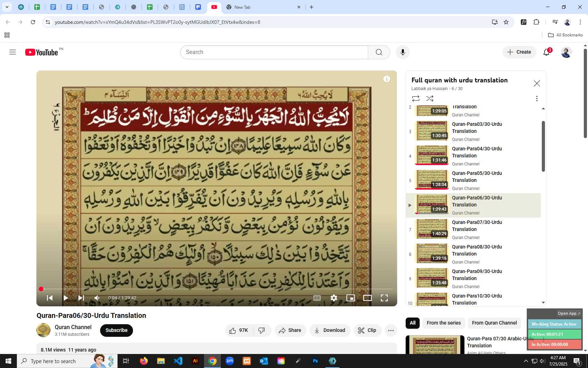The width and height of the screenshot is (588, 368).
Task: Select From the series chip
Action: coord(443,323)
